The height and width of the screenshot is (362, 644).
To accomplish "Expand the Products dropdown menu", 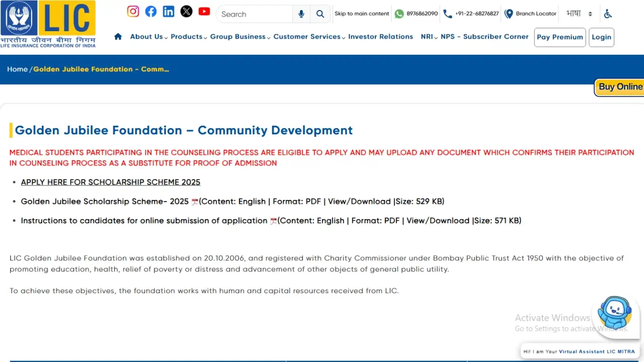I will click(x=188, y=37).
